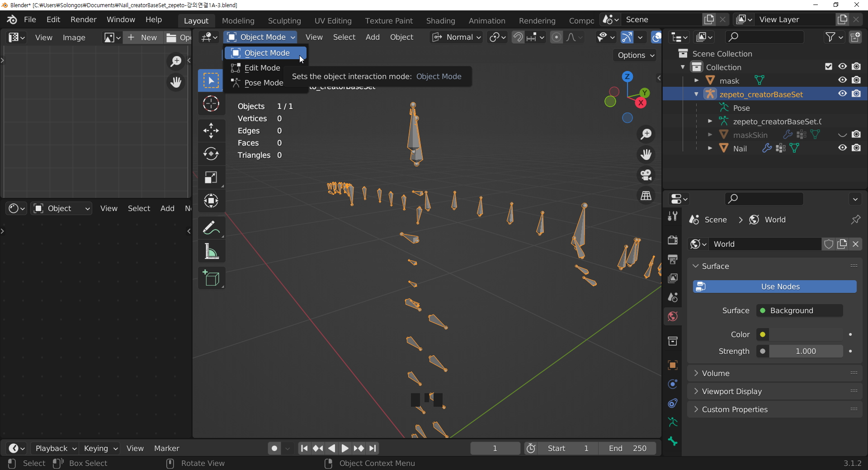Open View Layer properties tab
Screen dimensions: 868x470
[x=673, y=278]
